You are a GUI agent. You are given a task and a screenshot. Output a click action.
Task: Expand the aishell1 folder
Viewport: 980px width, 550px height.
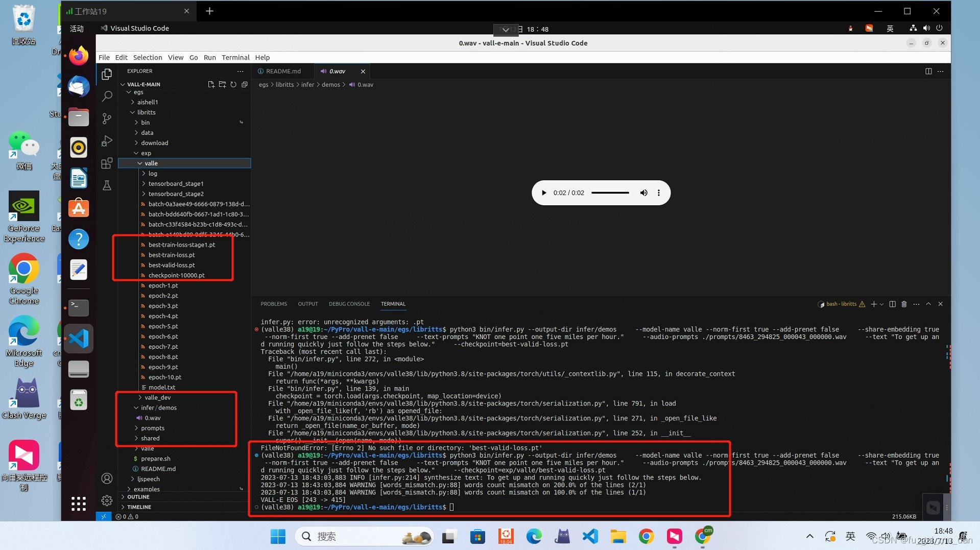click(x=184, y=102)
